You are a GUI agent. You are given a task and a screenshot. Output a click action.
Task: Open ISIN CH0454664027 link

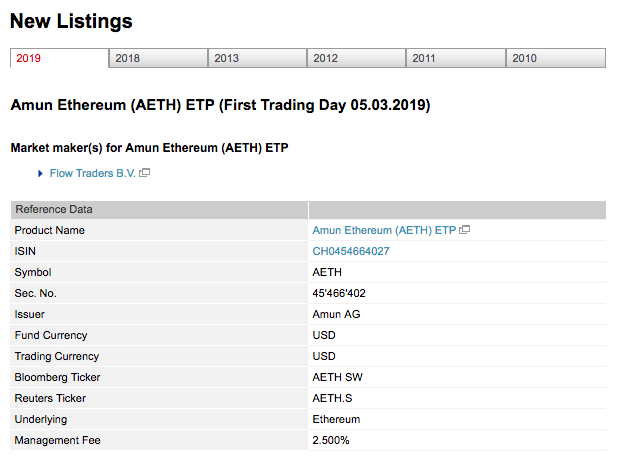(351, 251)
